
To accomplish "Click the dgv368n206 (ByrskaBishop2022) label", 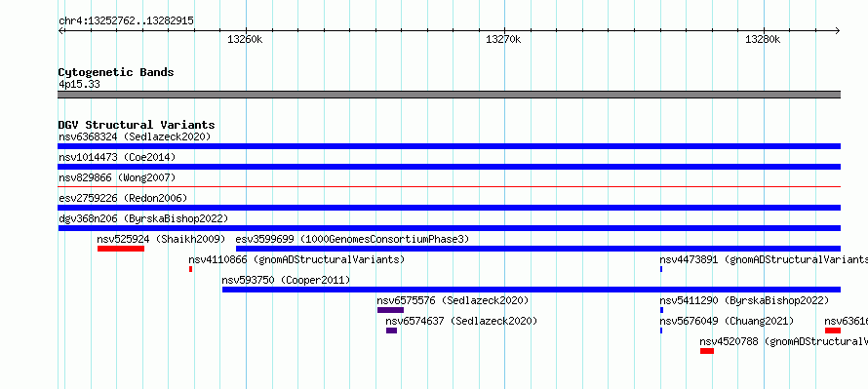I will pyautogui.click(x=143, y=218).
